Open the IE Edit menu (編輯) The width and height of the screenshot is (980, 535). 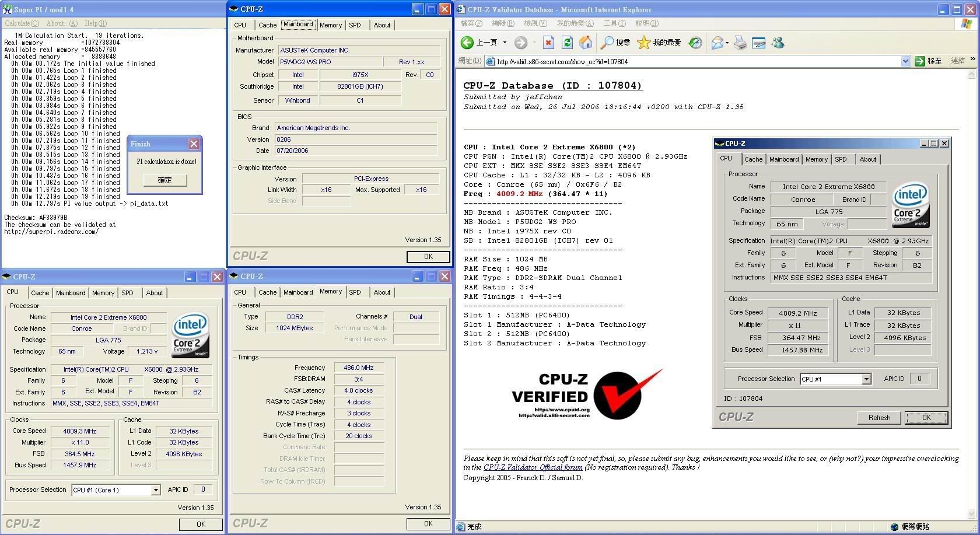click(x=503, y=23)
